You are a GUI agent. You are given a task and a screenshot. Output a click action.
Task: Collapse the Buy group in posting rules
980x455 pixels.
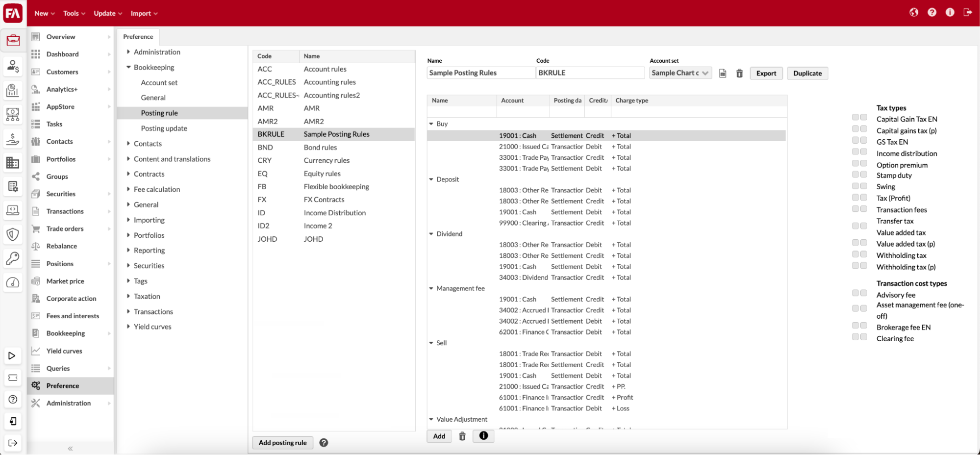(431, 124)
